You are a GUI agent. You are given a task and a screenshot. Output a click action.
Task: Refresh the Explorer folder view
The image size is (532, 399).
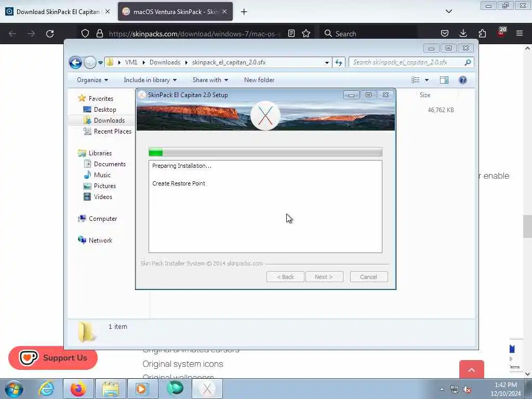(339, 62)
